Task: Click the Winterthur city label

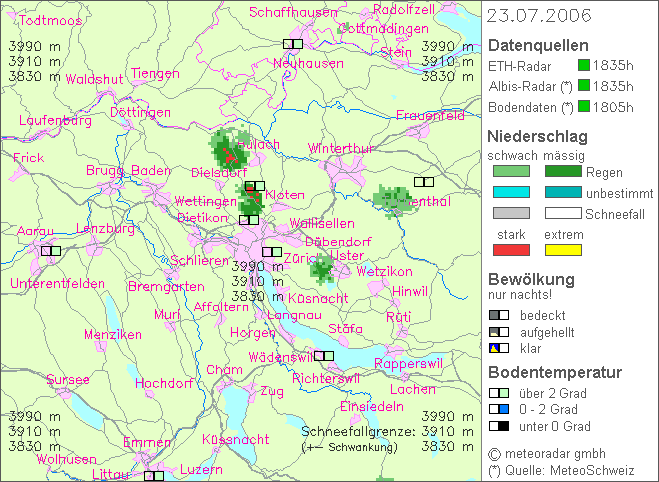Action: click(340, 149)
